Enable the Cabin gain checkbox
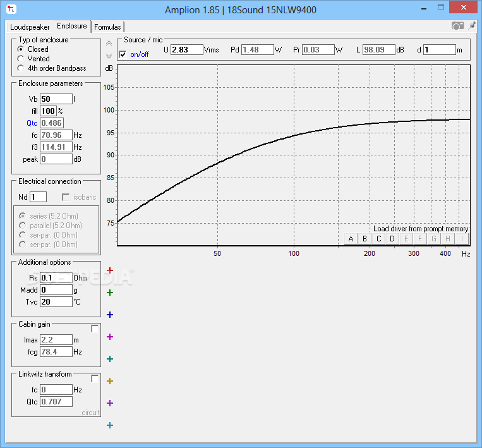 pos(95,329)
